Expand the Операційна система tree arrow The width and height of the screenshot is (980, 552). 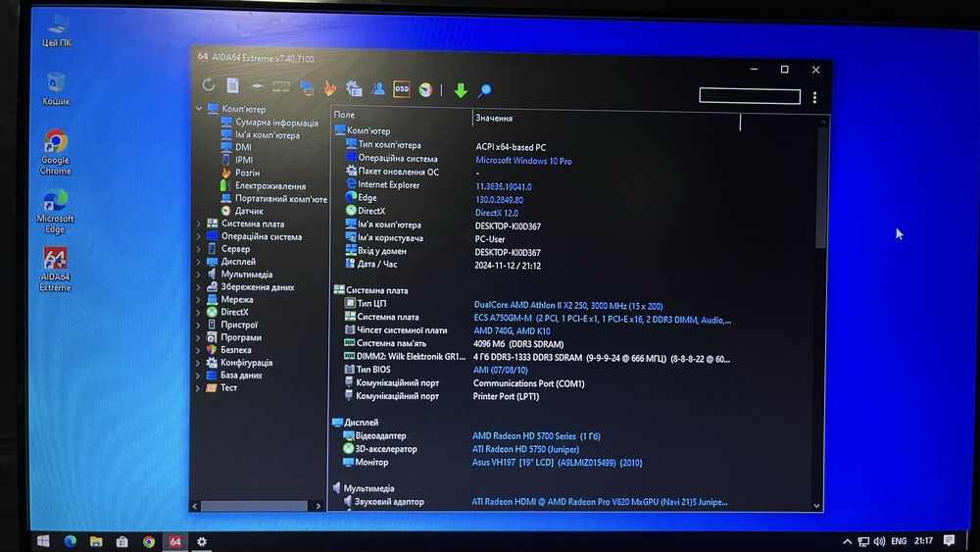coord(199,236)
